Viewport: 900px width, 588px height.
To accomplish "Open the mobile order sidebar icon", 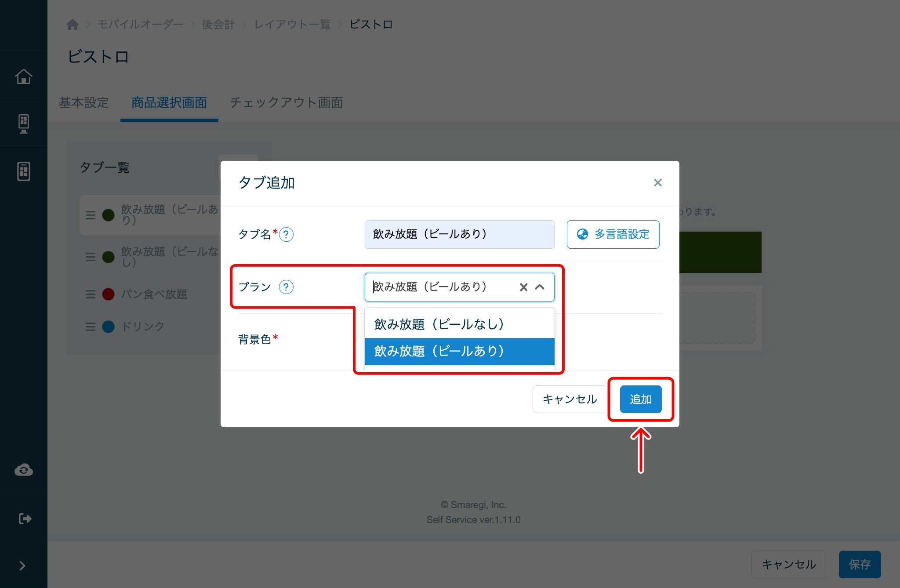I will coord(24,171).
